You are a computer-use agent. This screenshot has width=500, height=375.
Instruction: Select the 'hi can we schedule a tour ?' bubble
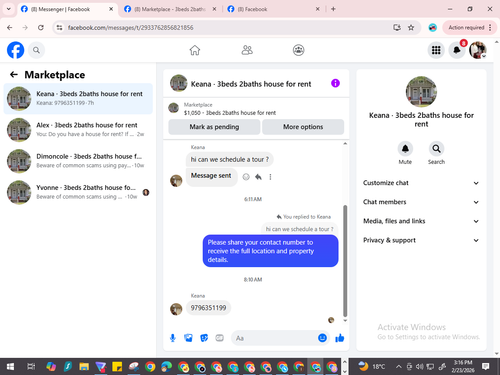(229, 159)
